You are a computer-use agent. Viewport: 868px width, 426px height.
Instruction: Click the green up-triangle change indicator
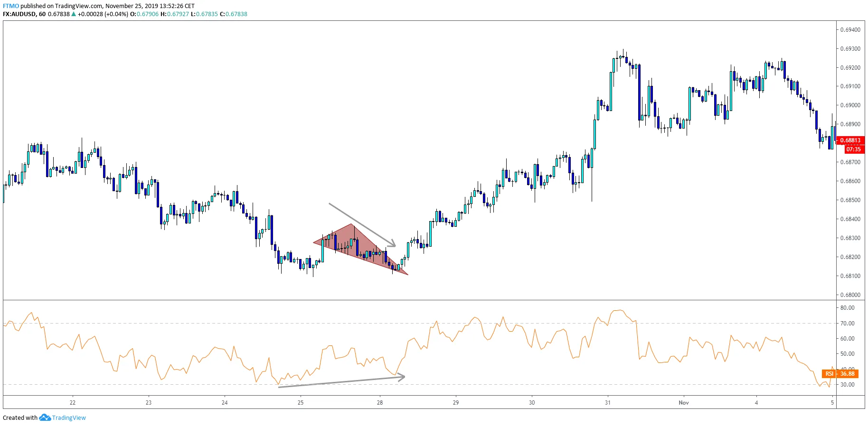click(x=74, y=14)
